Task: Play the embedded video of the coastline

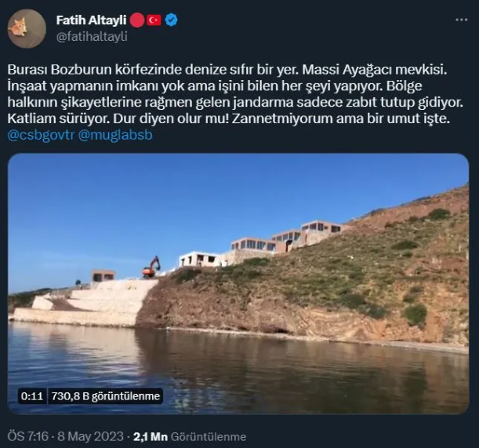Action: point(238,284)
